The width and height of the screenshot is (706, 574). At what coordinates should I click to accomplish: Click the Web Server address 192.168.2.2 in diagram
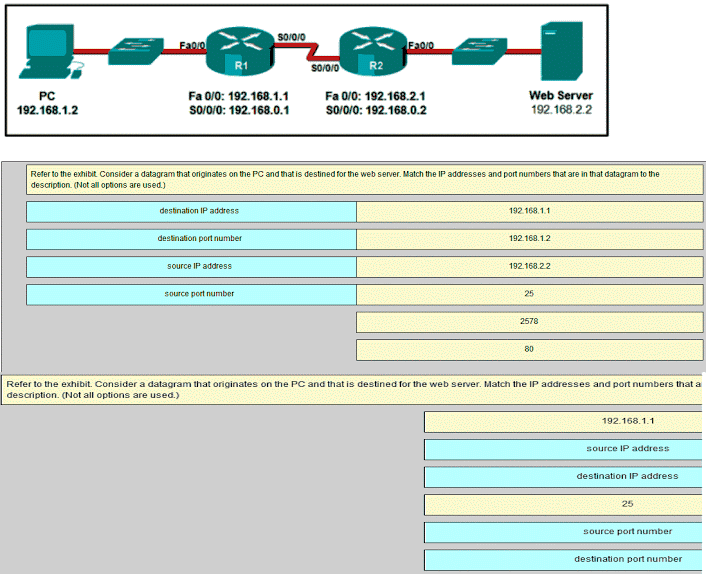(x=561, y=109)
